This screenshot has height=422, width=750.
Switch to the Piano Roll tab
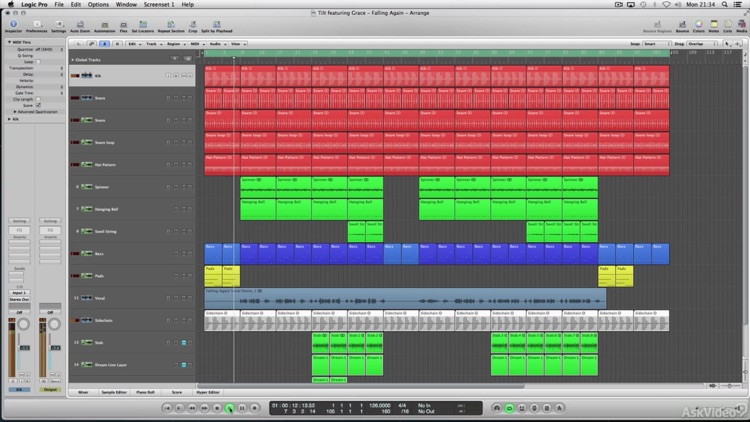tap(145, 392)
